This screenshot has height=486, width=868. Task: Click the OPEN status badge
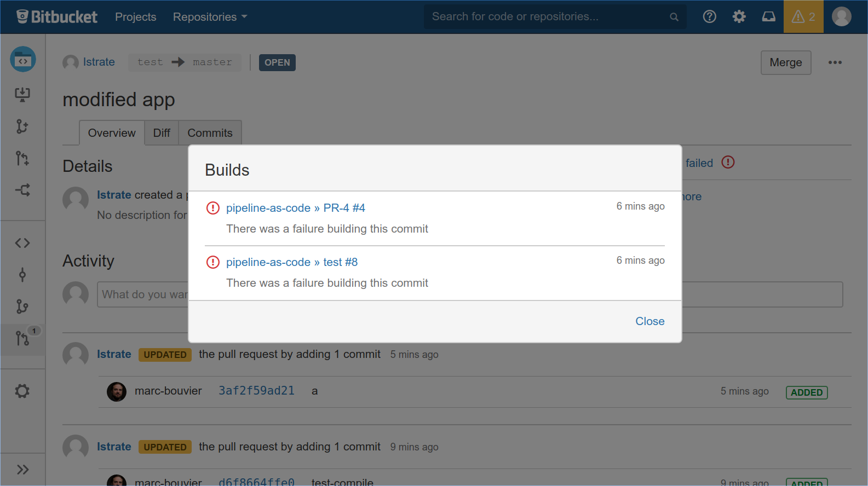tap(277, 62)
